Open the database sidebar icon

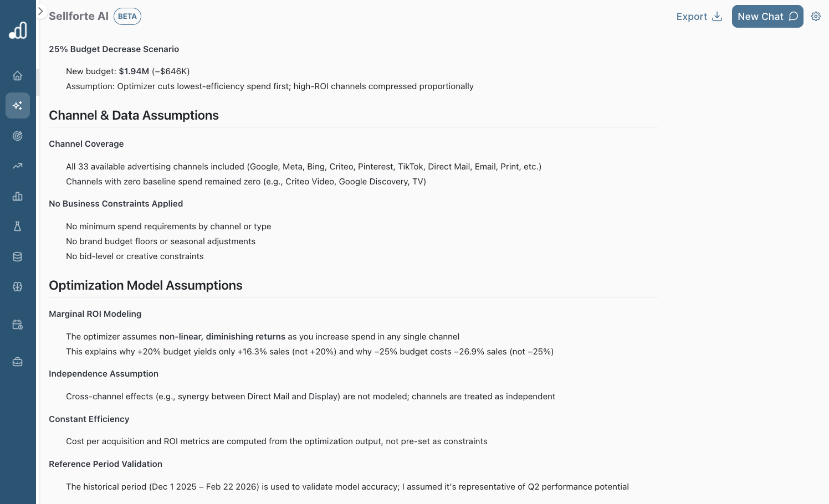point(18,256)
